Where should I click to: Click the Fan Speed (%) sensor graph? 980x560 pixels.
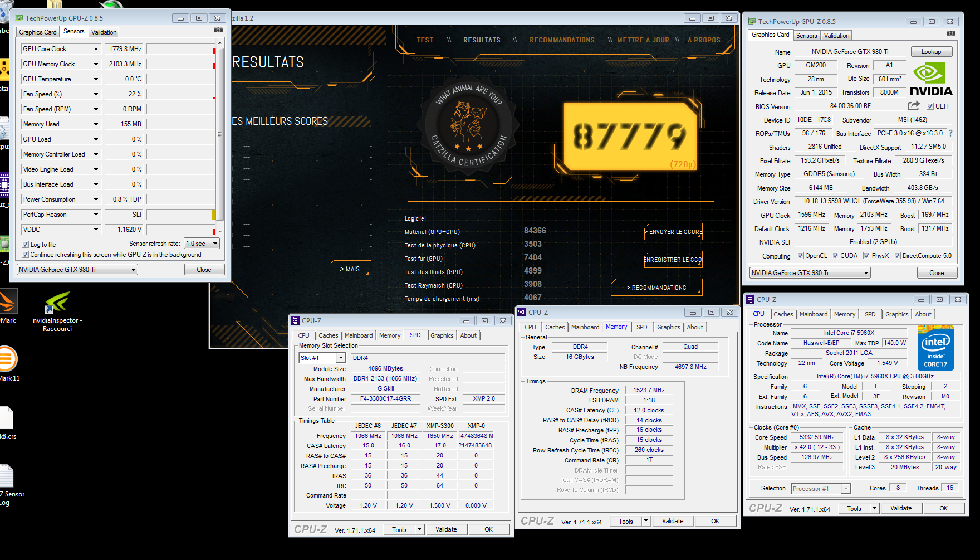coord(180,94)
